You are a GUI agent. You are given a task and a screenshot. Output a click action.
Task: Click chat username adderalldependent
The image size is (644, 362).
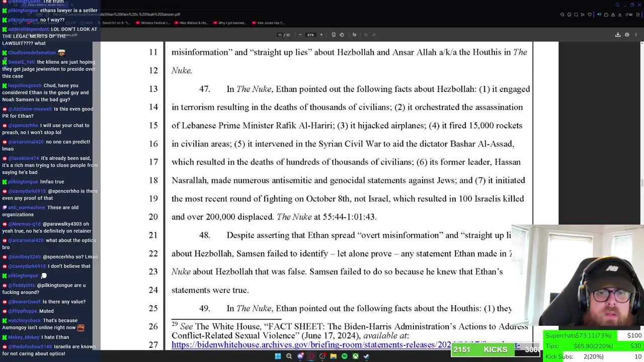click(29, 29)
